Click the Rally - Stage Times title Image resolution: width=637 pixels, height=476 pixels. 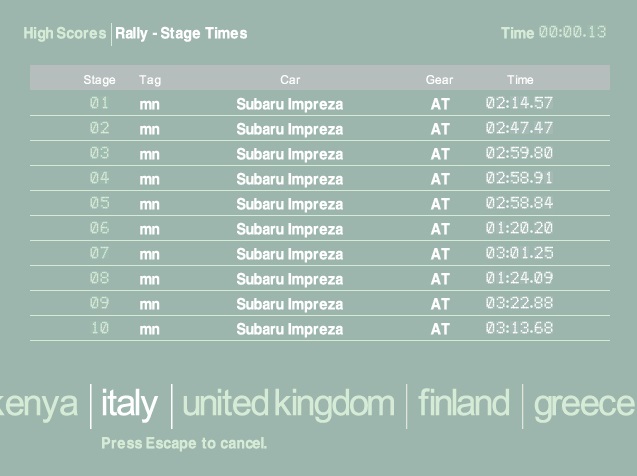[x=181, y=33]
